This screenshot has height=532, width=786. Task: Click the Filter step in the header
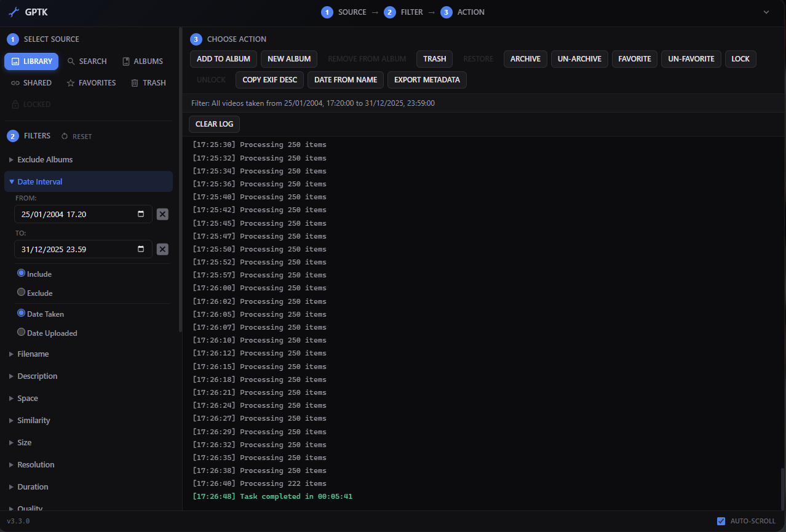(403, 12)
